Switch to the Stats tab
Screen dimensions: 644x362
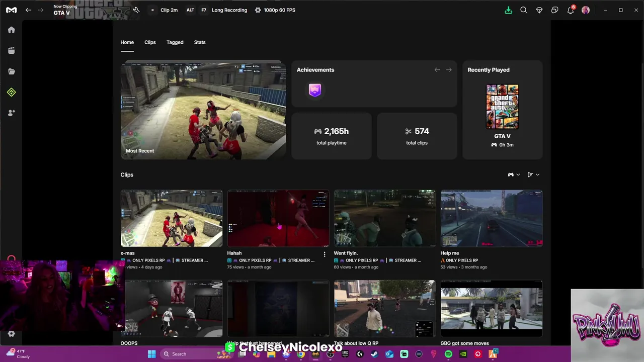[200, 42]
